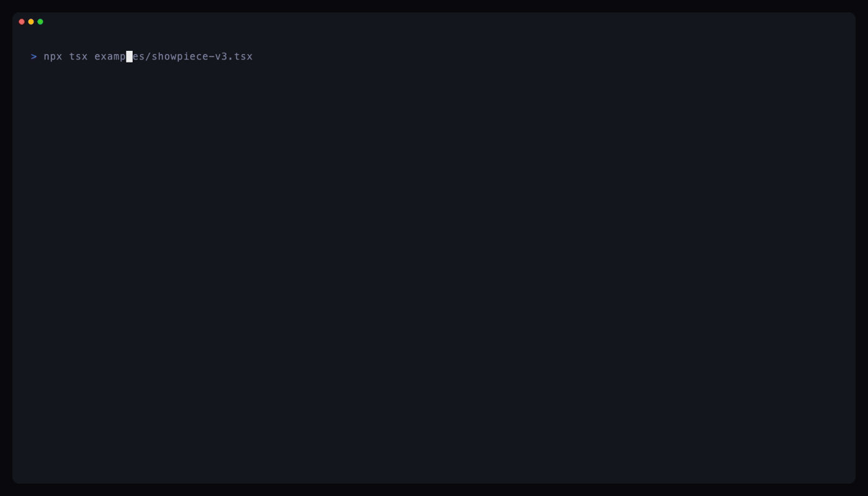
Task: Maximize the terminal using the green dot
Action: point(40,22)
